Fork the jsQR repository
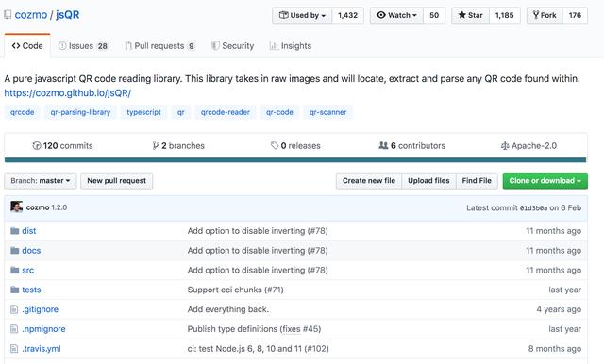604x364 pixels. tap(545, 15)
